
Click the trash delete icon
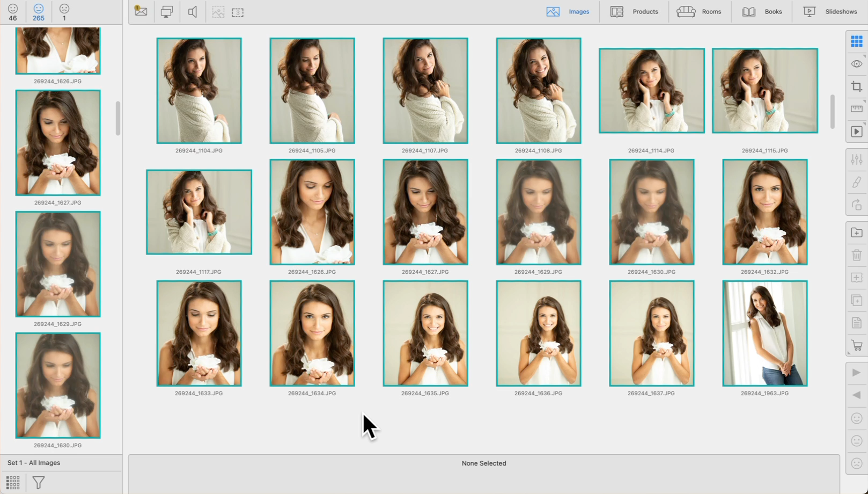[x=856, y=255]
